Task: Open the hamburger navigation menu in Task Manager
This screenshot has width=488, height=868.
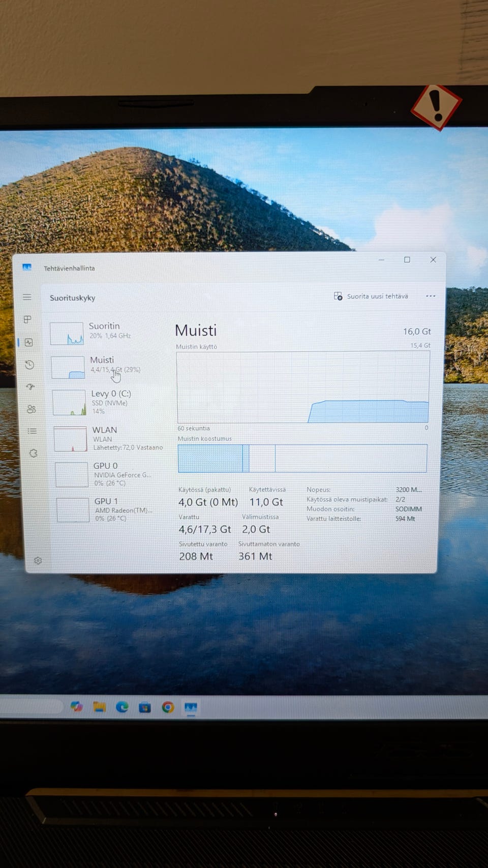Action: [x=27, y=297]
